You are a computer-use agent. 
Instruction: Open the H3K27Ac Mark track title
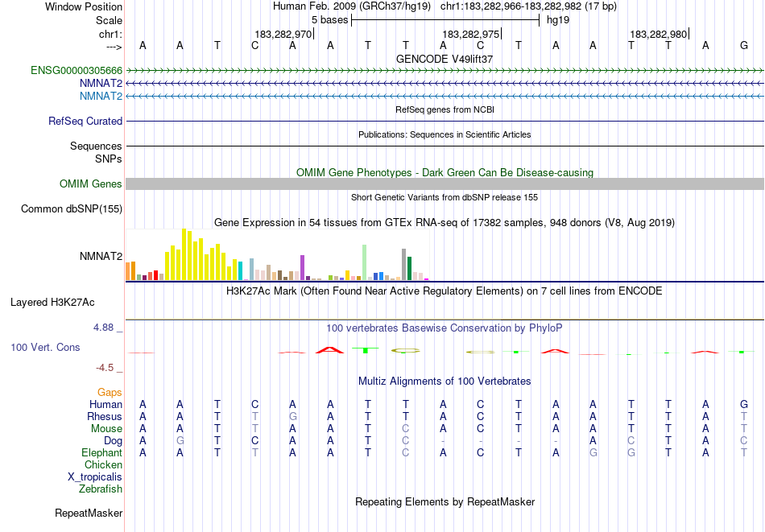click(445, 291)
